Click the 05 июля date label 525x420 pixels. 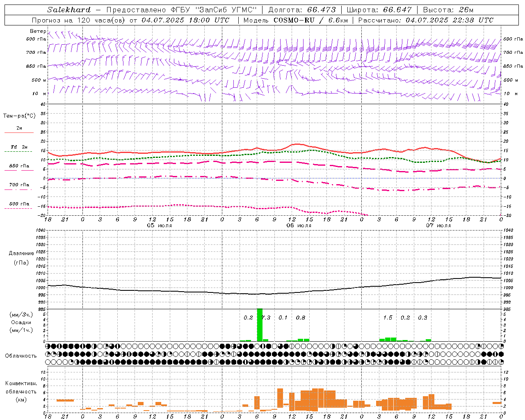160,226
